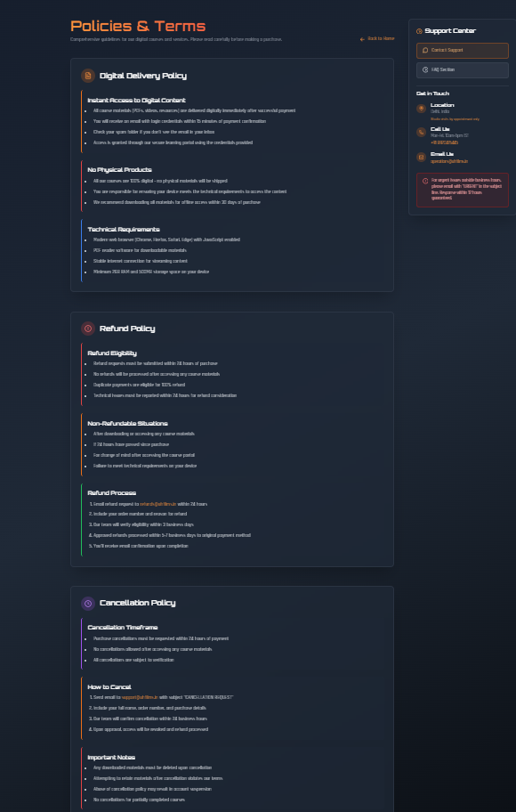Open the Contact Support button

point(462,50)
